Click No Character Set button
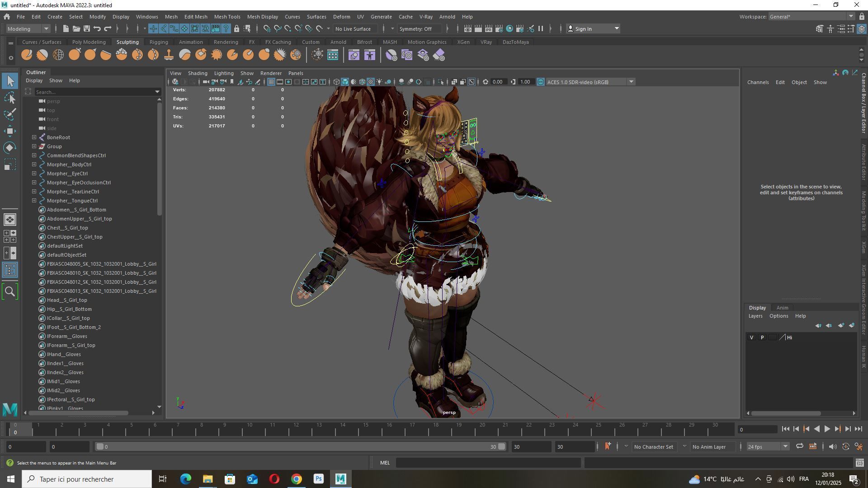This screenshot has height=488, width=868. pyautogui.click(x=653, y=447)
